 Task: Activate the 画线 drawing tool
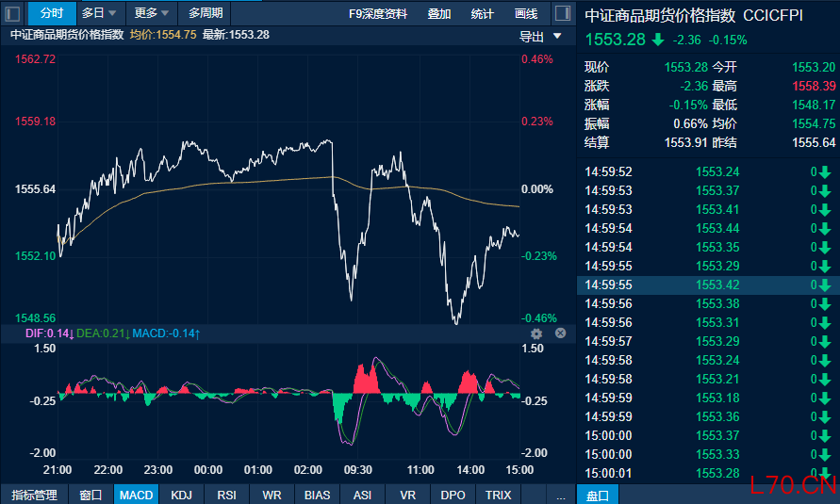pos(525,14)
